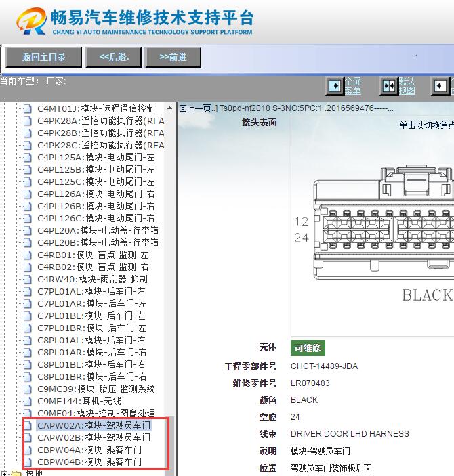The height and width of the screenshot is (476, 454).
Task: Select C4RB02:模块-盲点 监测-右
Action: pyautogui.click(x=93, y=267)
